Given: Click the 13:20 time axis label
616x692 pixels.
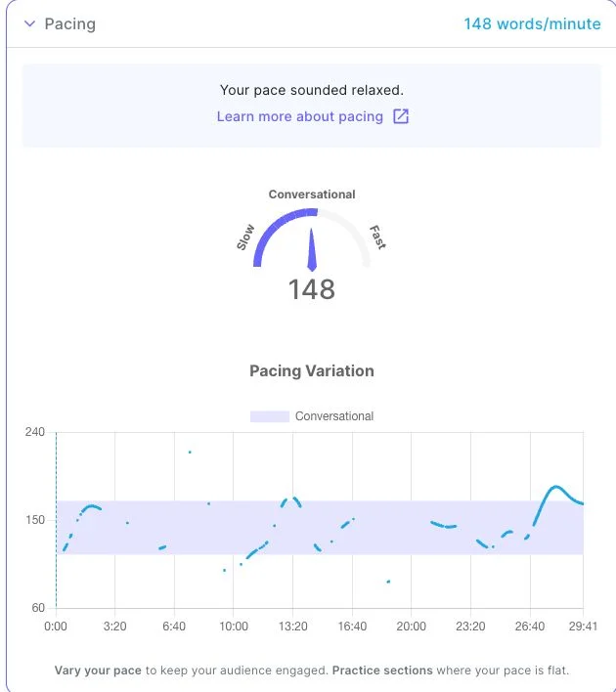Looking at the screenshot, I should [292, 627].
